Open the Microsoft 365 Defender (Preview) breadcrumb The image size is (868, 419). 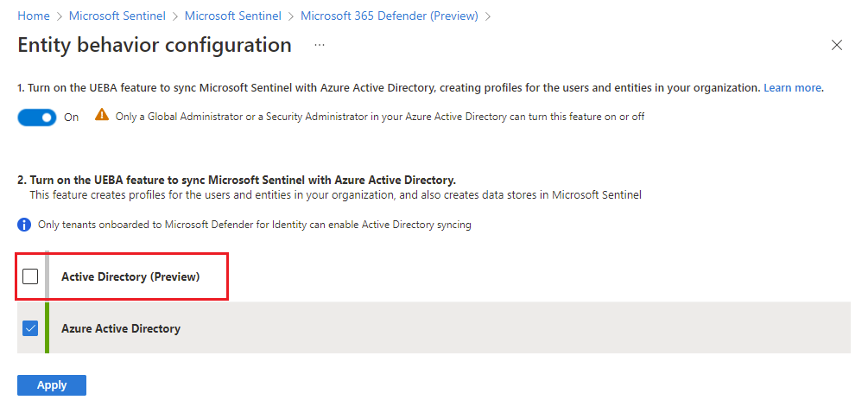[x=390, y=16]
